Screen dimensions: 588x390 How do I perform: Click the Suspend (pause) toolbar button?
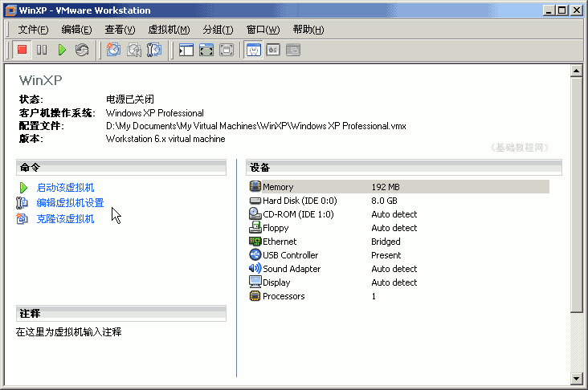42,50
